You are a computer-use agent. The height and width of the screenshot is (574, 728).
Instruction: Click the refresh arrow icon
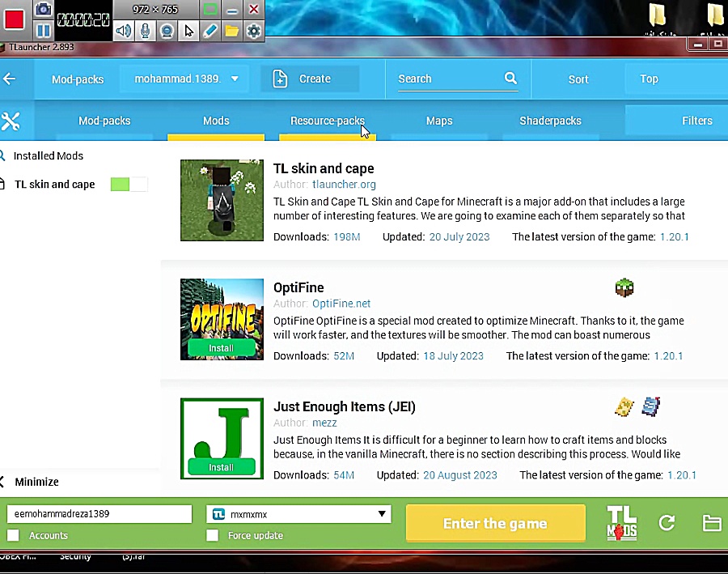pyautogui.click(x=667, y=523)
